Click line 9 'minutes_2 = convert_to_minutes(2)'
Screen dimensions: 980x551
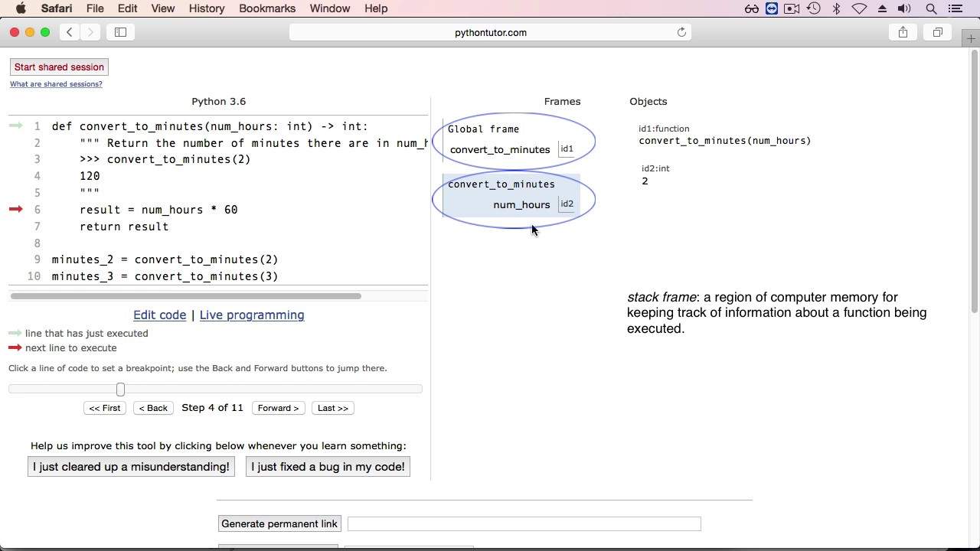165,259
